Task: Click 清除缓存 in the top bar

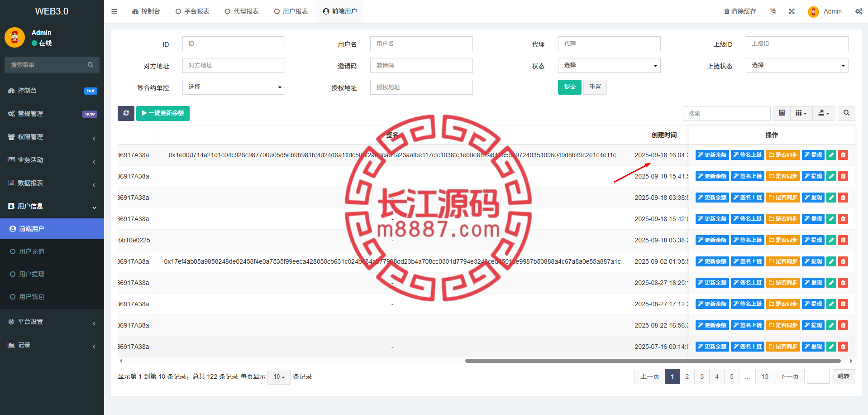Action: pos(740,11)
